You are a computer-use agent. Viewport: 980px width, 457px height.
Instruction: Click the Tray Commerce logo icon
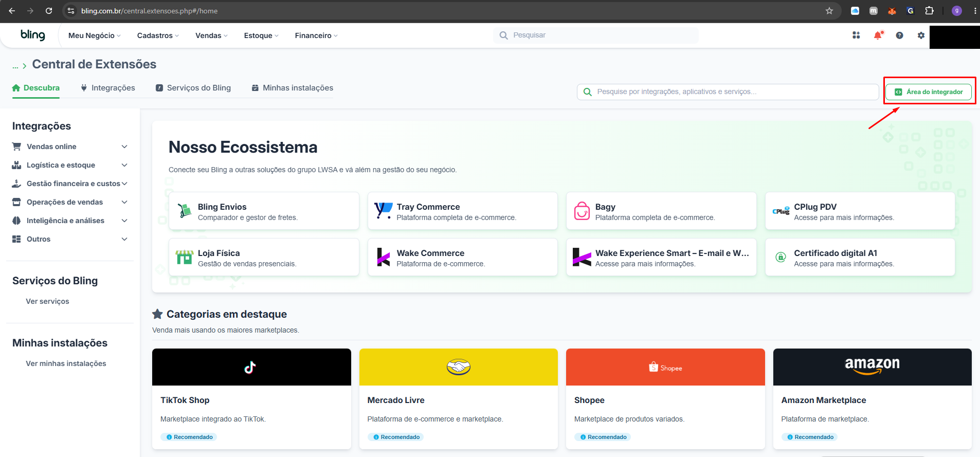click(x=383, y=211)
